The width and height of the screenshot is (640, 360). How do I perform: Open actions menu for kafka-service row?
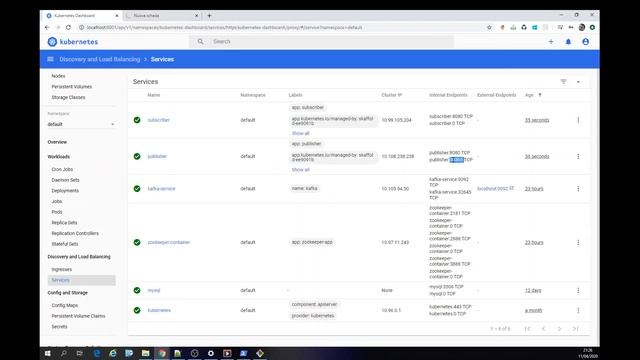[578, 189]
